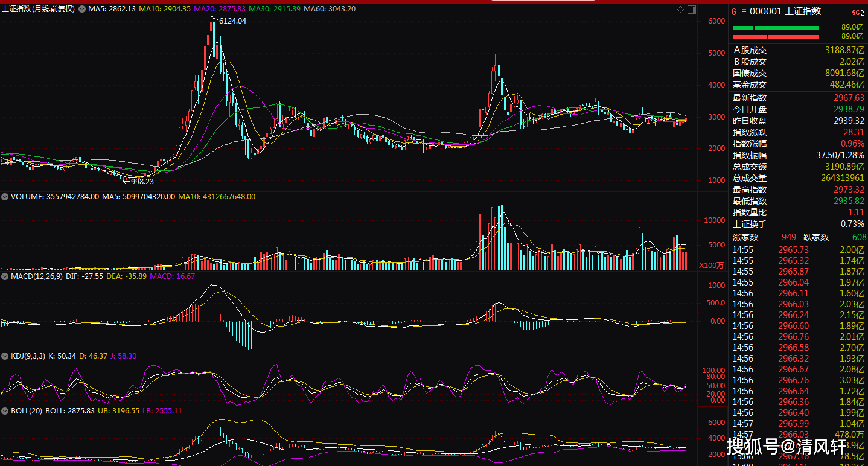Select the 今日开盘 row
The image size is (868, 466).
coord(798,109)
